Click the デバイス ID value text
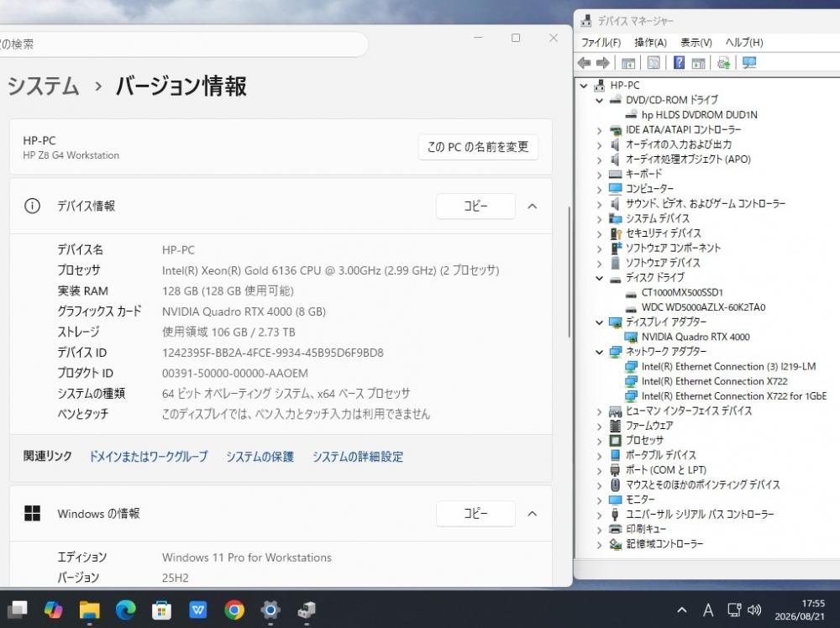The height and width of the screenshot is (628, 840). (273, 353)
